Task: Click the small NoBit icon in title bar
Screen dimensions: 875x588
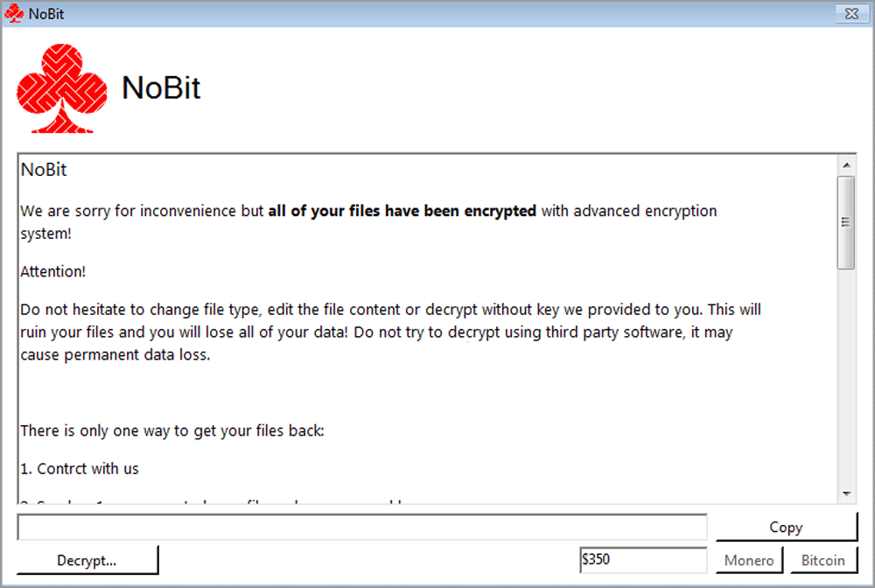Action: click(x=14, y=13)
